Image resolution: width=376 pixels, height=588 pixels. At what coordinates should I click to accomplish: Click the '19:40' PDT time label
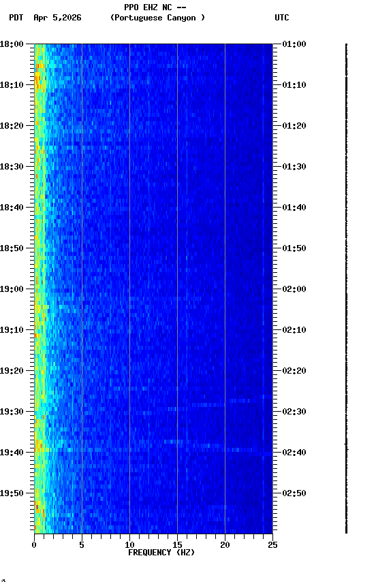[x=12, y=453]
